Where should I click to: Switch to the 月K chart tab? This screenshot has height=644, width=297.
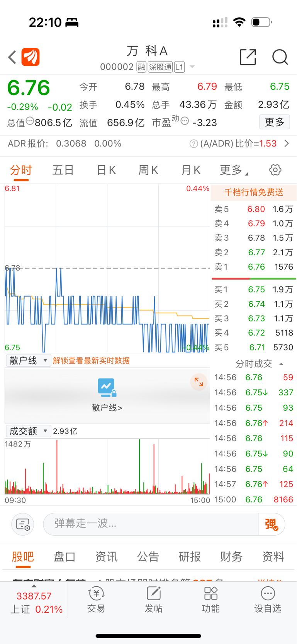(x=191, y=170)
